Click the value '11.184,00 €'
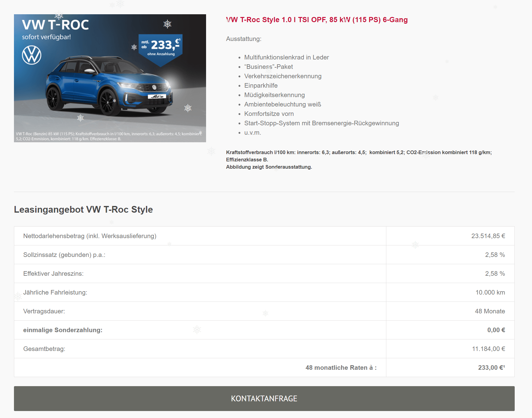This screenshot has height=418, width=532. (x=489, y=349)
